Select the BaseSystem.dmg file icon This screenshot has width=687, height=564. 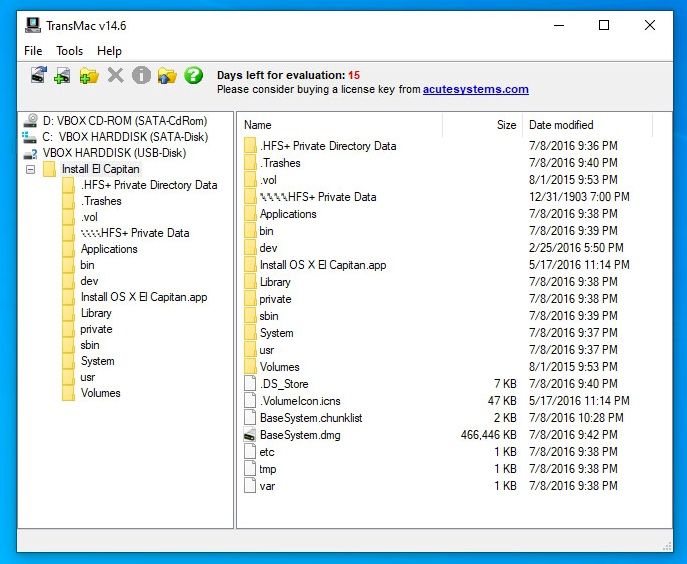tap(250, 435)
